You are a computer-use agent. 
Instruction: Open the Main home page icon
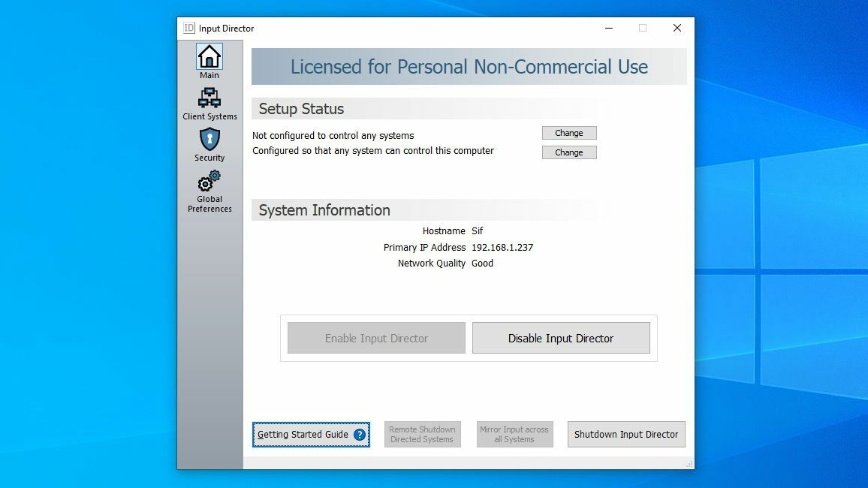point(209,57)
